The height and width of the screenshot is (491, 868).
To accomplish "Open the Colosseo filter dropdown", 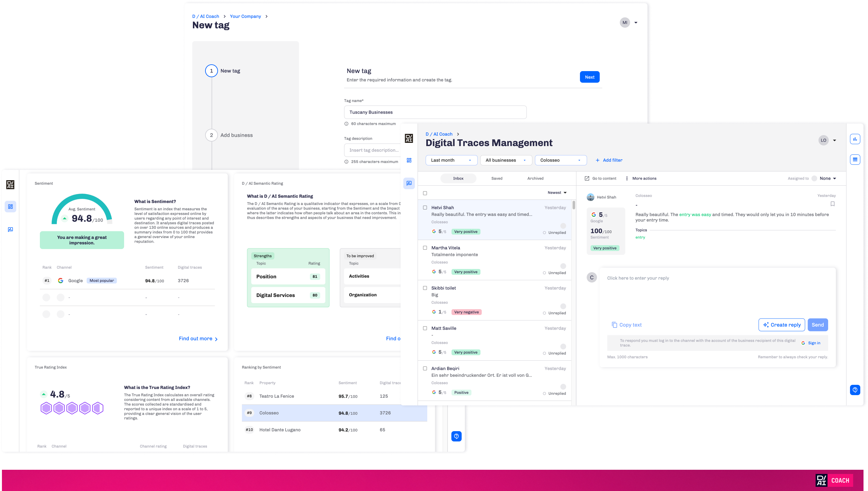I will (x=560, y=160).
